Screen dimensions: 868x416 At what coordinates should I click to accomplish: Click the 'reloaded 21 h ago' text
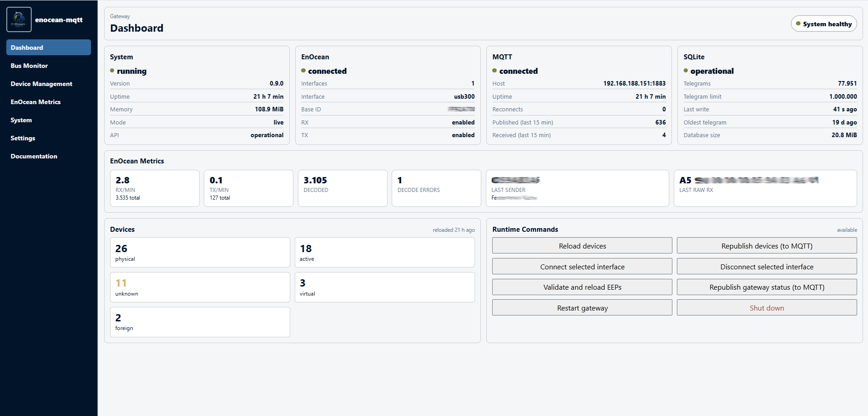pos(454,230)
